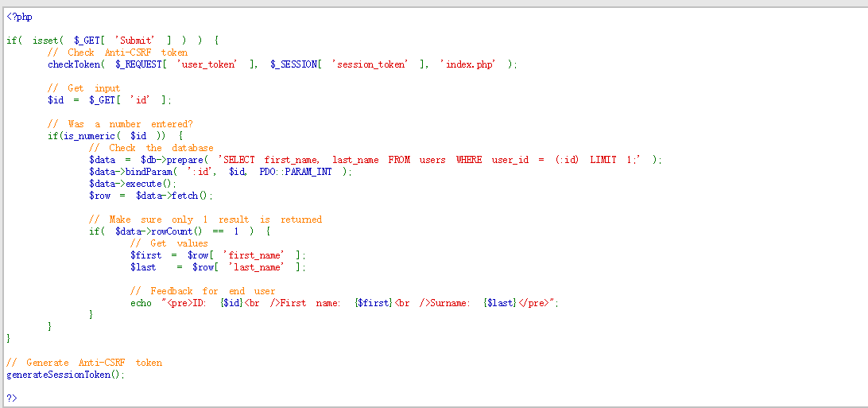Click the "// Feedback for end user" comment
Image resolution: width=868 pixels, height=408 pixels.
(203, 290)
